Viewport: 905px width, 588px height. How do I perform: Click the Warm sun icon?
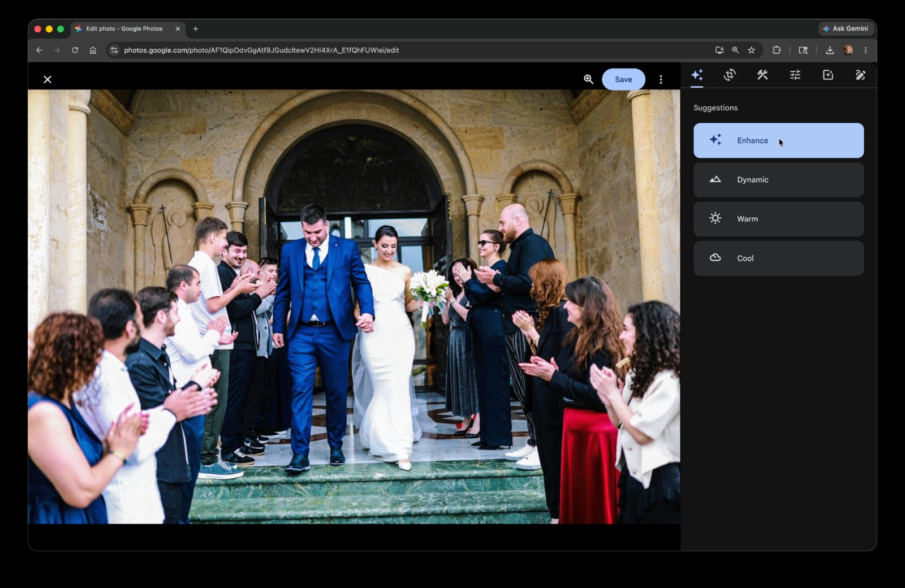[716, 218]
